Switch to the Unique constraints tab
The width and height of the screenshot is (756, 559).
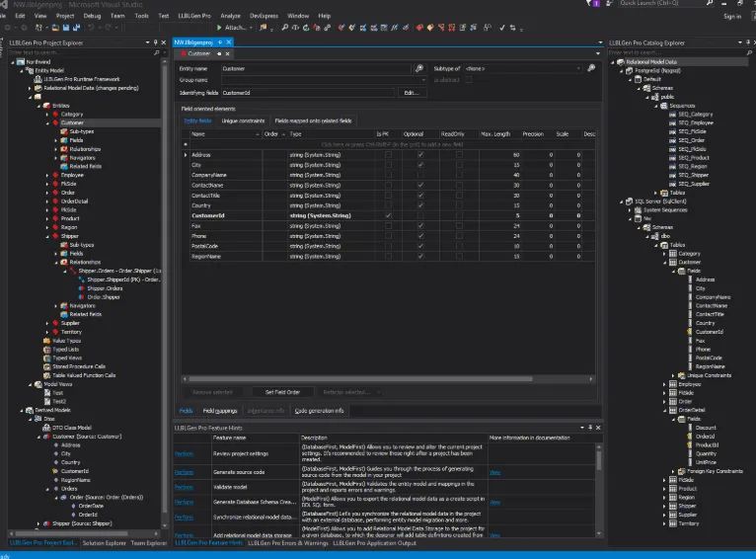tap(243, 121)
